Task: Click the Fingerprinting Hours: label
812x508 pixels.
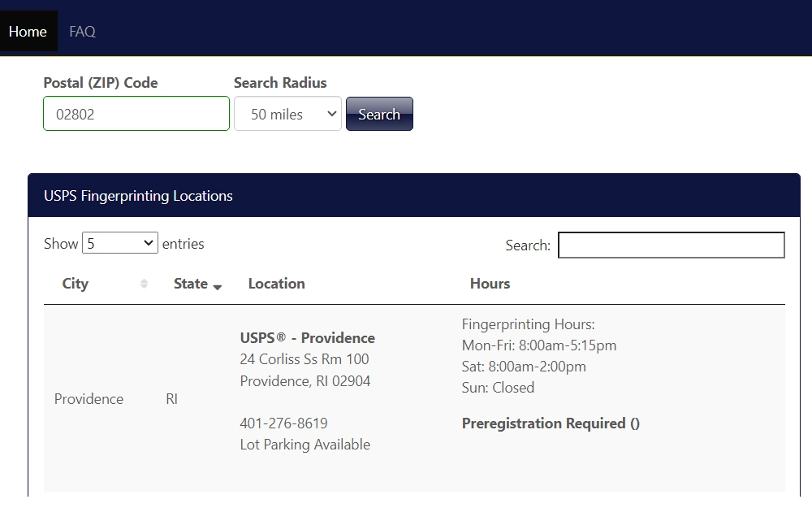Action: pyautogui.click(x=529, y=324)
